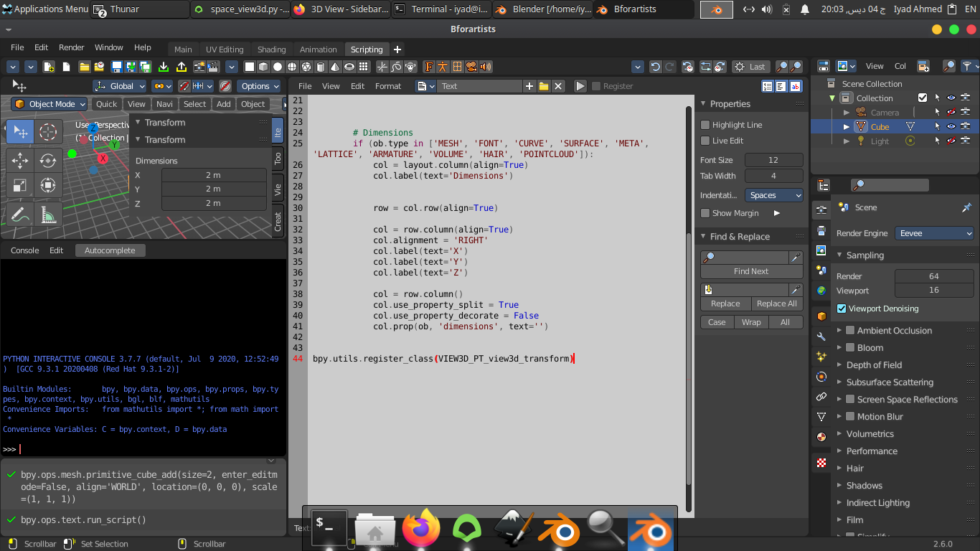Click the Replace All button
This screenshot has height=551, width=980.
coord(777,303)
